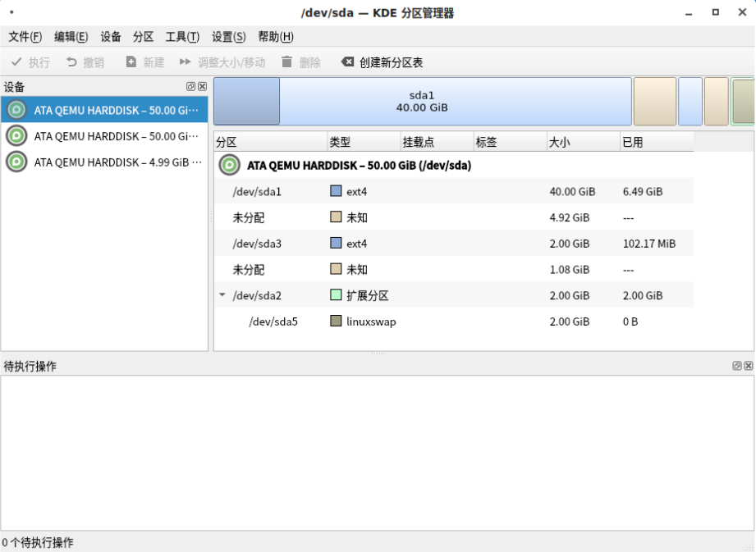The height and width of the screenshot is (552, 756).
Task: Click the create new partition table icon
Action: tap(347, 62)
